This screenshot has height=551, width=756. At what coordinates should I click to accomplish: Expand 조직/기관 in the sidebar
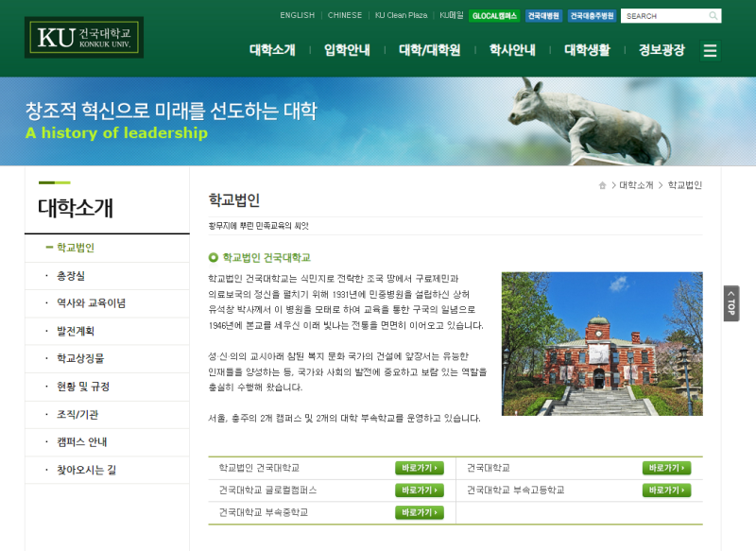point(77,414)
